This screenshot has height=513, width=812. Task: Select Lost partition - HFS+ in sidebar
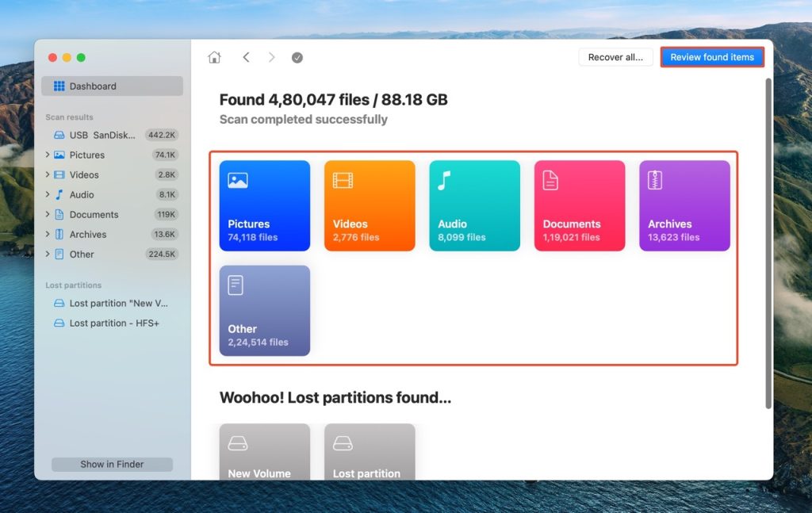tap(109, 323)
